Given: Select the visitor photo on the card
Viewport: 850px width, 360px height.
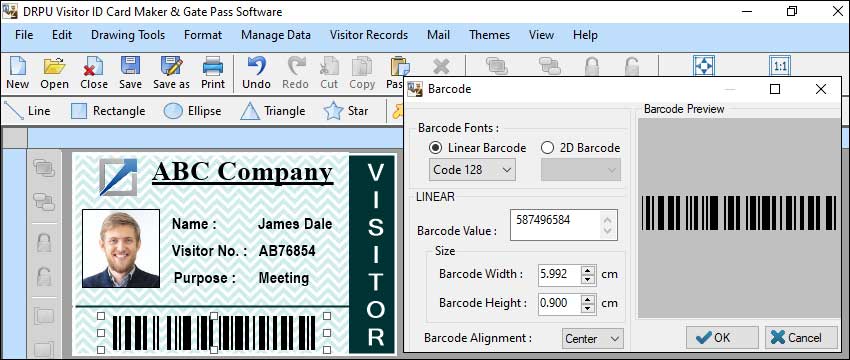Looking at the screenshot, I should pyautogui.click(x=121, y=248).
